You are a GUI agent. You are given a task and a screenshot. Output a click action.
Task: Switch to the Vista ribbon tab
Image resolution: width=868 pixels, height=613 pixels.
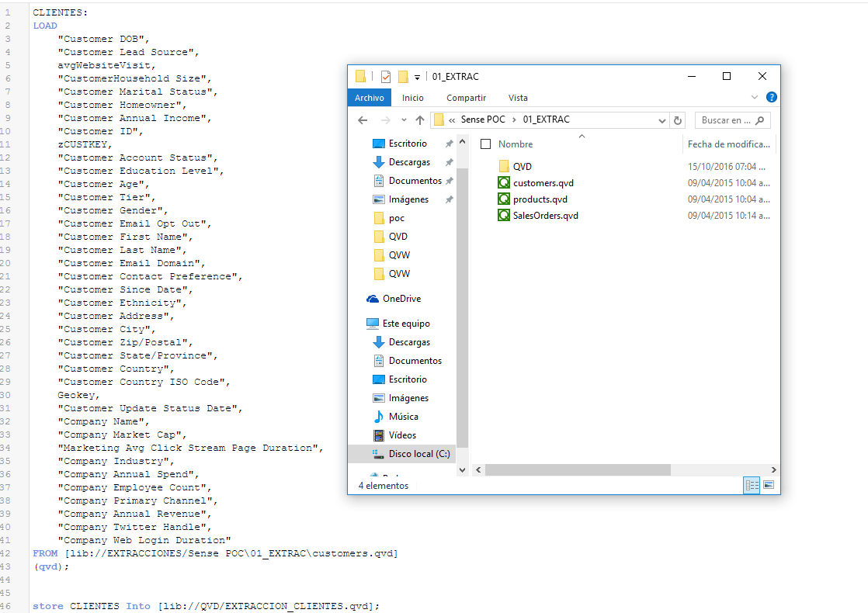pyautogui.click(x=518, y=98)
